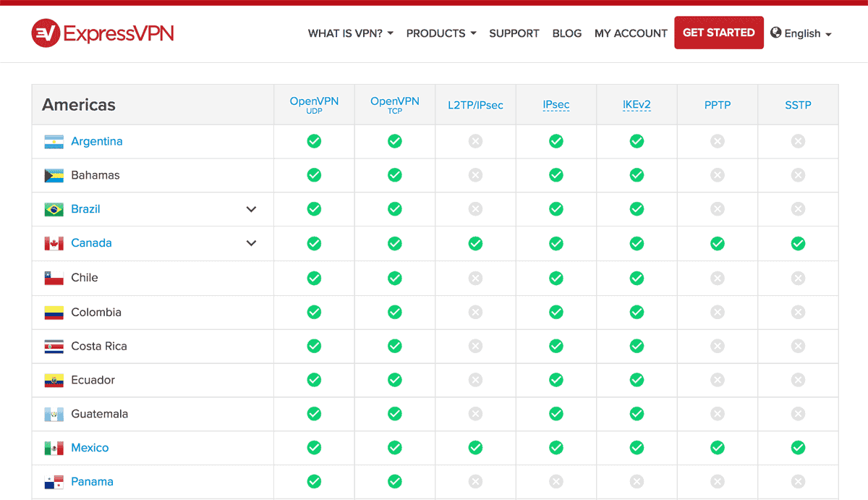The image size is (868, 500).
Task: Click the IKEv2 column header
Action: click(x=637, y=105)
